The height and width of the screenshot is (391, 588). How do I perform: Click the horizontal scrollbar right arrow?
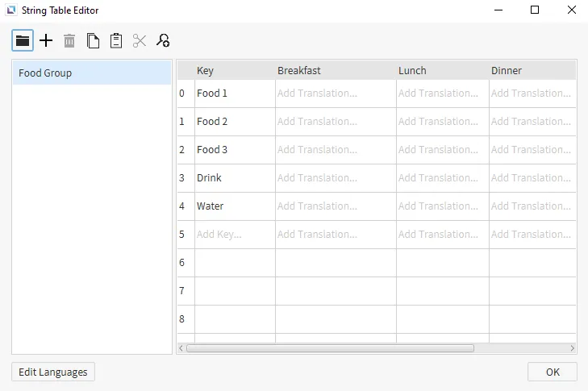coord(573,348)
